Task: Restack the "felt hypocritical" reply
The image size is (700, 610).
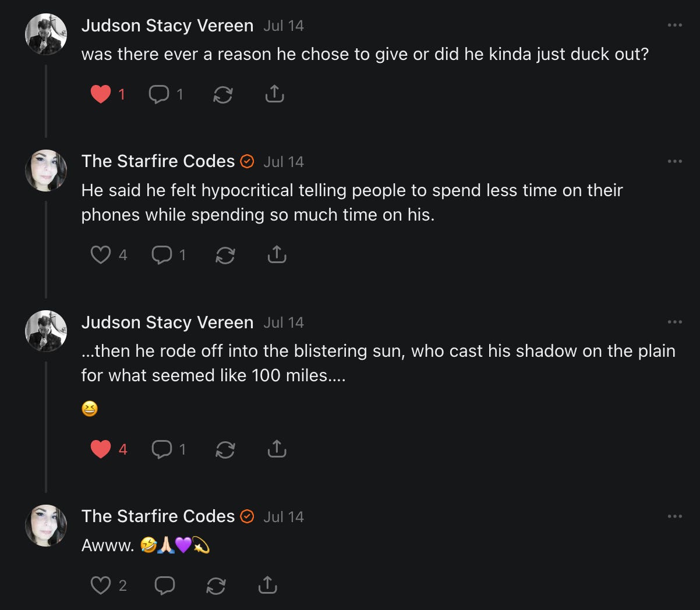Action: click(225, 255)
